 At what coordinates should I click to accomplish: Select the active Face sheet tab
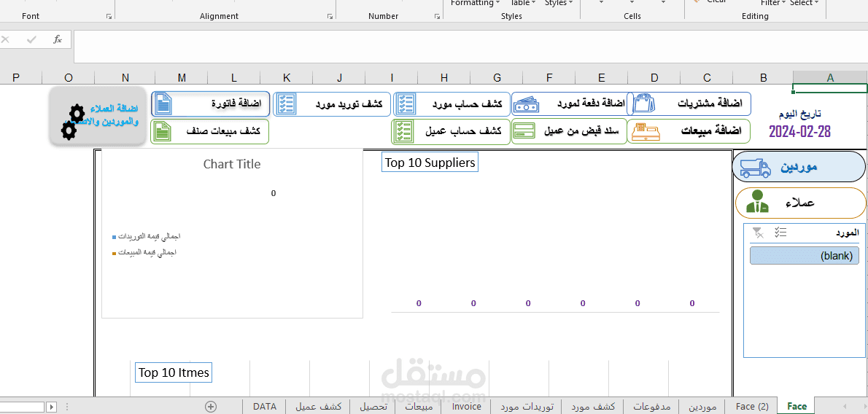tap(797, 406)
